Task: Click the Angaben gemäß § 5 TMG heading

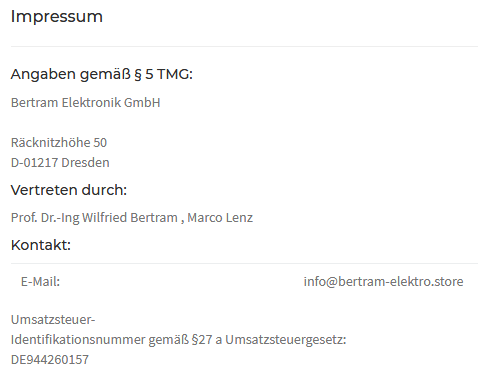Action: pos(102,74)
